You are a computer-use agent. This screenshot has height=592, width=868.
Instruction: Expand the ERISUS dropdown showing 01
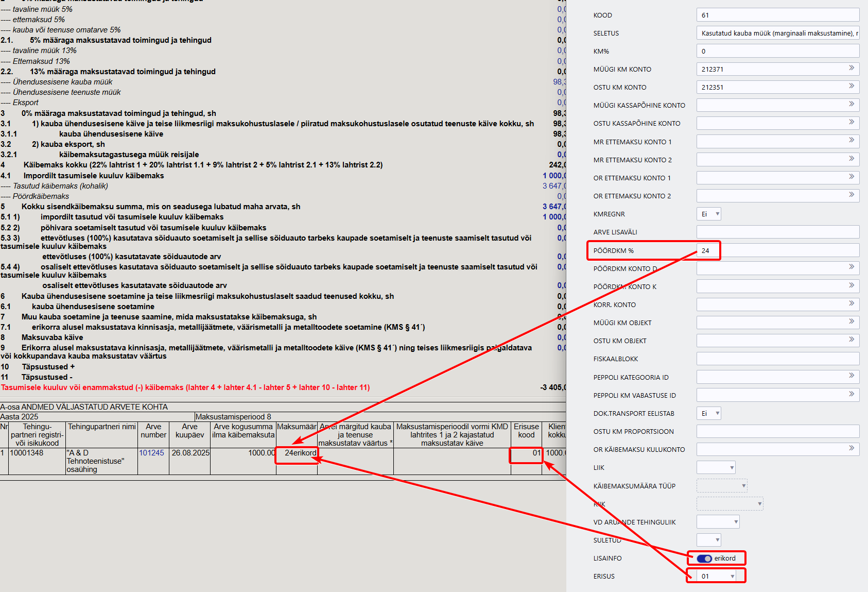[717, 576]
